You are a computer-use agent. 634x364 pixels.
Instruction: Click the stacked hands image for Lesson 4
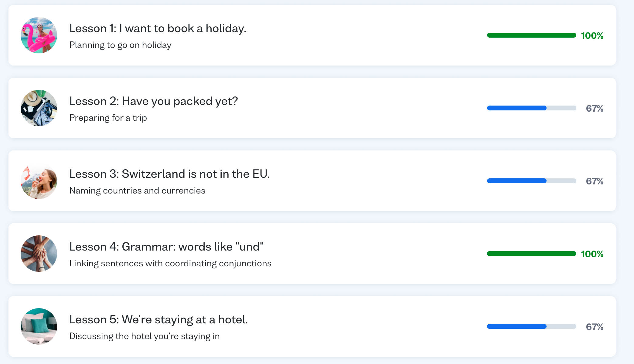click(39, 253)
